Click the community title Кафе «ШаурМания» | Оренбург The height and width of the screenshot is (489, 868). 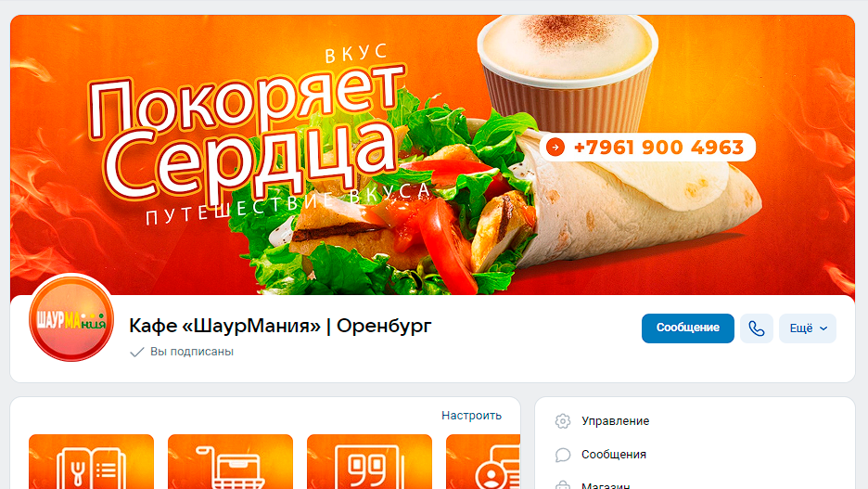click(x=280, y=326)
